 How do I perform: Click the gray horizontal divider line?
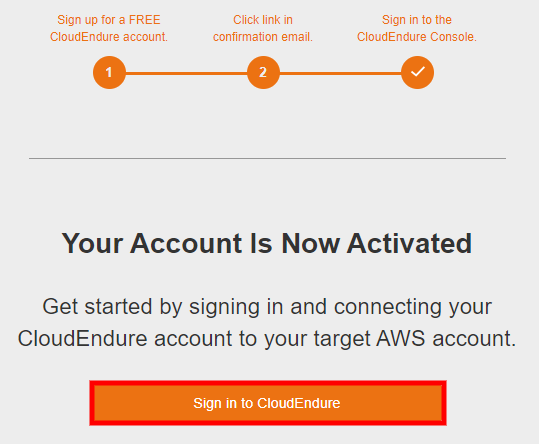[267, 158]
